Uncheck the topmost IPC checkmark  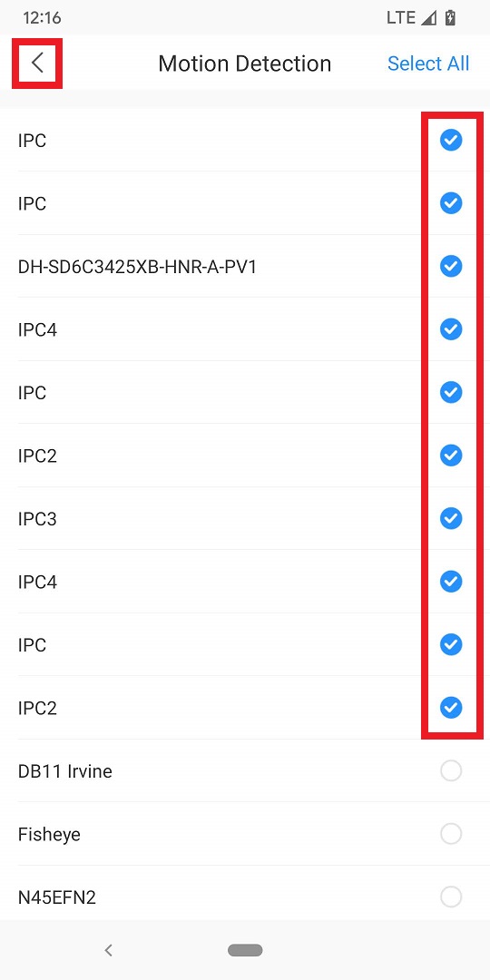(451, 140)
